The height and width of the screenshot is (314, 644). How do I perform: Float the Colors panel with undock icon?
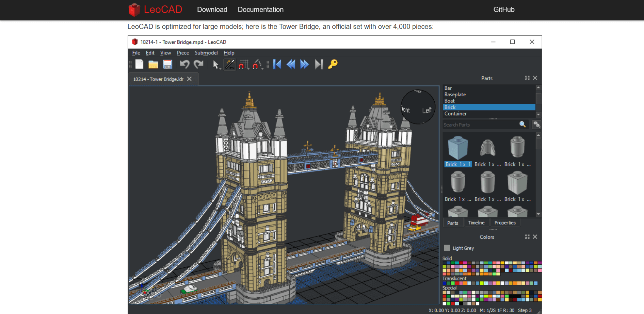pos(527,237)
